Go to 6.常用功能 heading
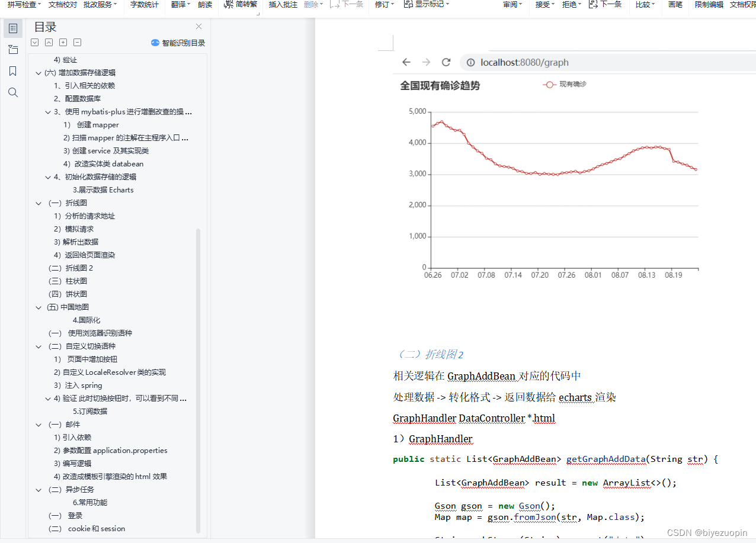The height and width of the screenshot is (543, 756). [x=90, y=503]
